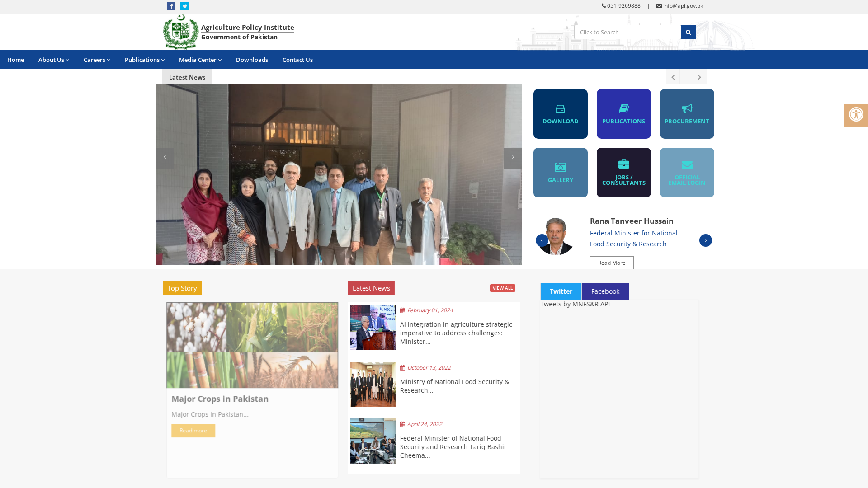Click the magnifier search button
This screenshot has height=488, width=868.
point(689,32)
